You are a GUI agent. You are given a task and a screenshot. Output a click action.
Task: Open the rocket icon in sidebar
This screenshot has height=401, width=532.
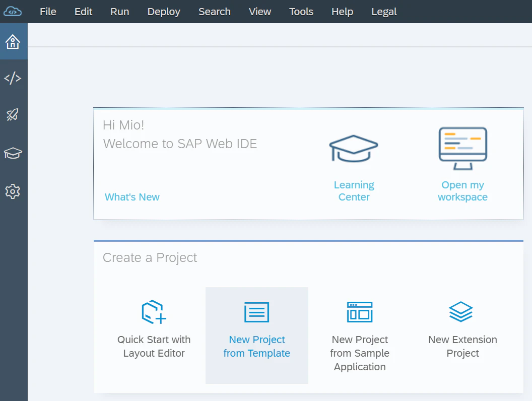click(13, 115)
